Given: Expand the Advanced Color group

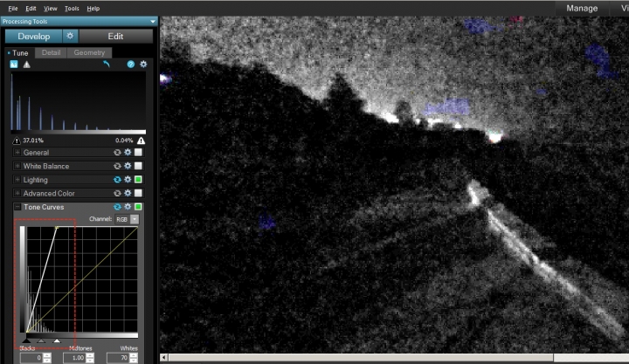Looking at the screenshot, I should click(x=17, y=193).
